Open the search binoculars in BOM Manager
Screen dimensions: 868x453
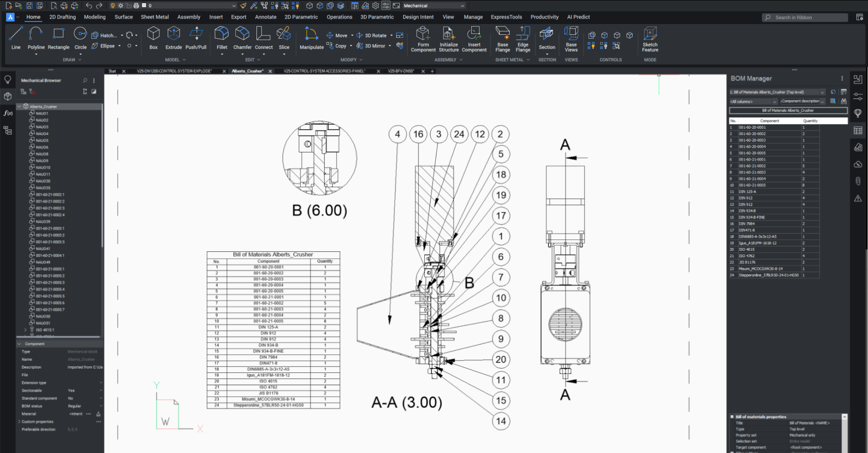pos(844,102)
